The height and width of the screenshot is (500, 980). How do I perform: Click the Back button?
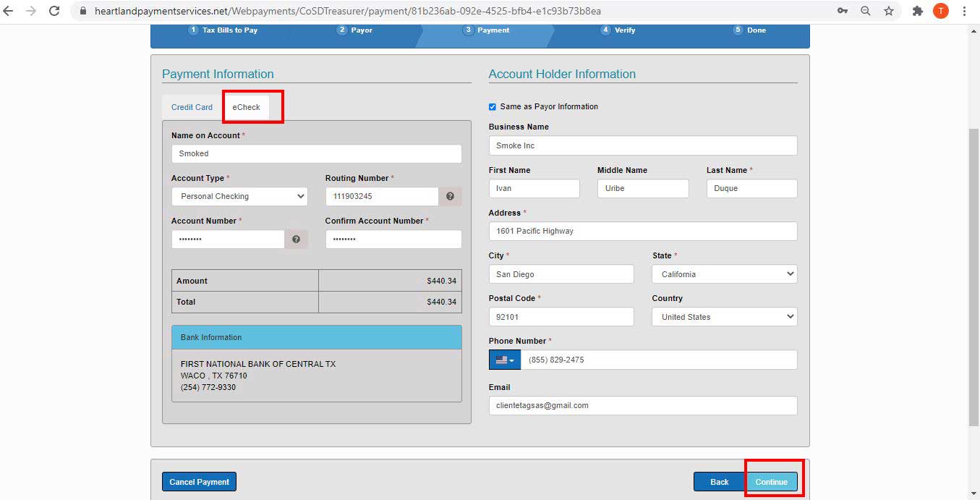(719, 482)
